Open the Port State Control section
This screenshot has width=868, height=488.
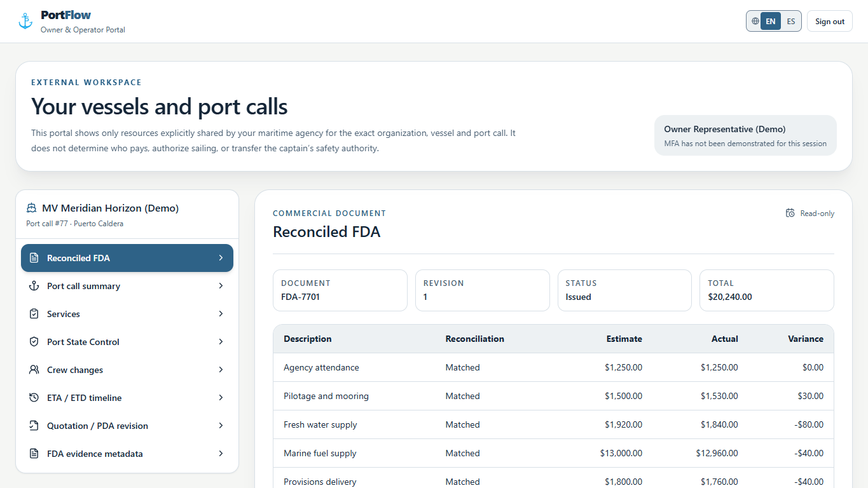coord(127,342)
